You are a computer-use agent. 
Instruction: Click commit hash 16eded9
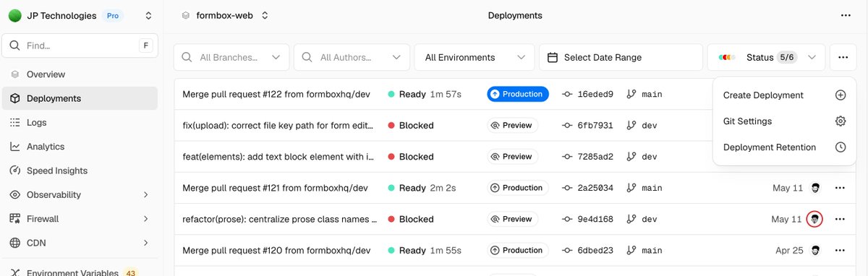pos(595,94)
